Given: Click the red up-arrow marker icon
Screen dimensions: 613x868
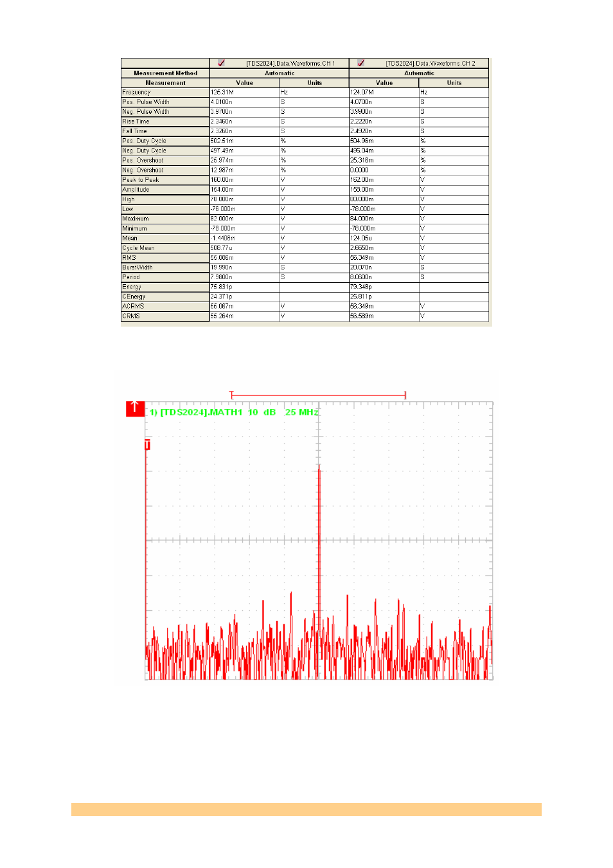Looking at the screenshot, I should tap(135, 408).
